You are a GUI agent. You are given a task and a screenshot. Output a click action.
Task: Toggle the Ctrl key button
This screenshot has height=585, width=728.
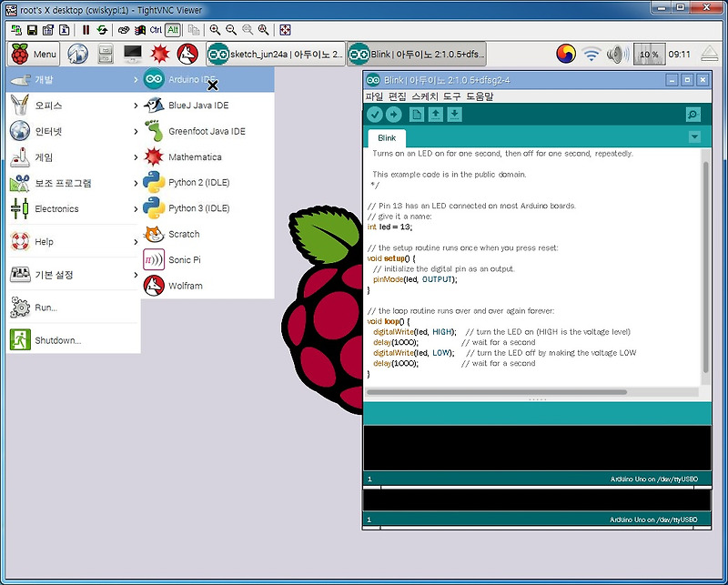click(156, 30)
